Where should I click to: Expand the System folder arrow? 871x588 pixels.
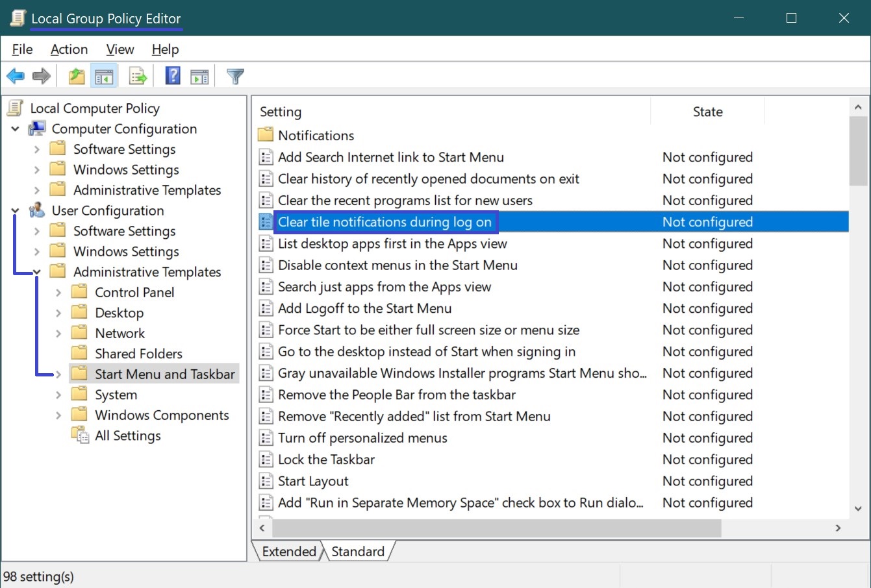[x=58, y=395]
